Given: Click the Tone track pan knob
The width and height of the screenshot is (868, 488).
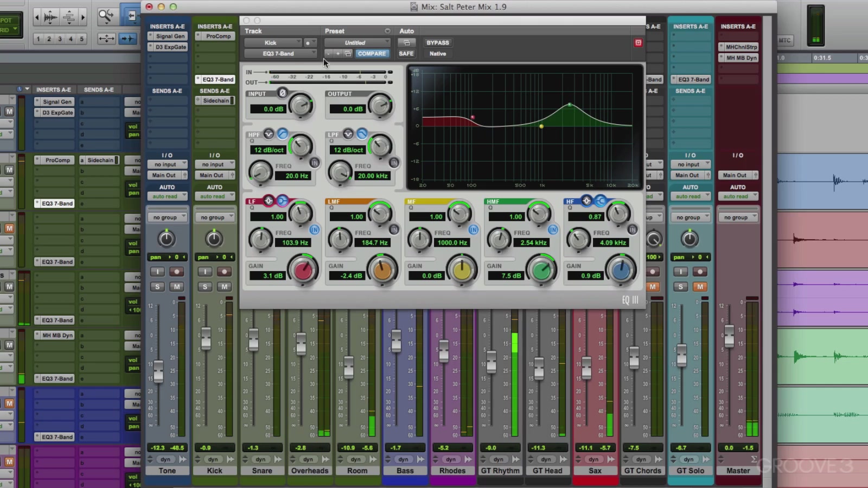Looking at the screenshot, I should pyautogui.click(x=167, y=239).
